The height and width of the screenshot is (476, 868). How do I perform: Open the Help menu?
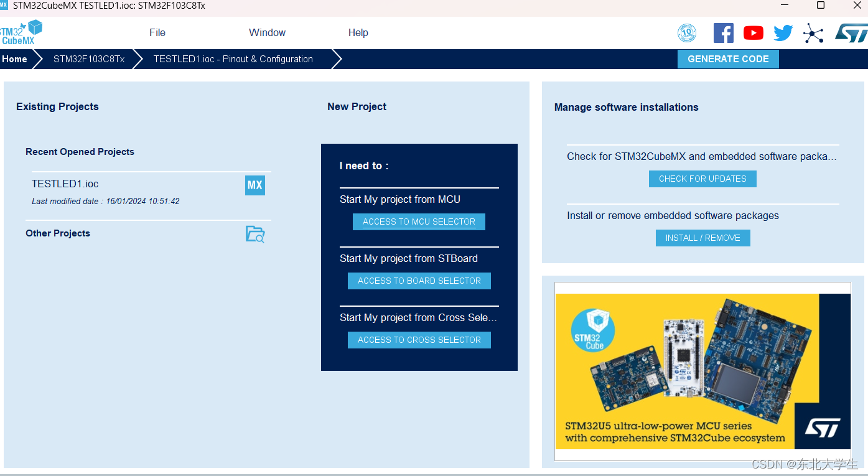pyautogui.click(x=358, y=32)
